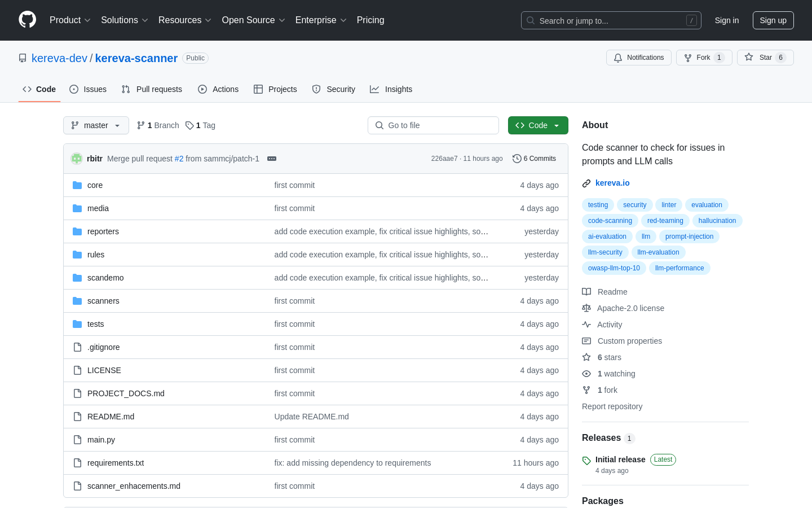Open pull request #2 link
Image resolution: width=812 pixels, height=508 pixels.
[x=179, y=159]
